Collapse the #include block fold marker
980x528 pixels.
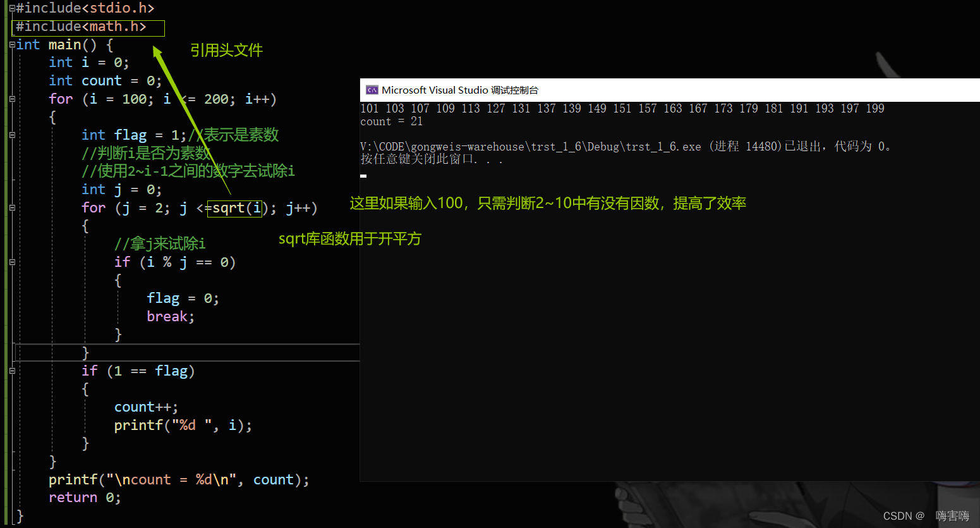click(x=12, y=9)
